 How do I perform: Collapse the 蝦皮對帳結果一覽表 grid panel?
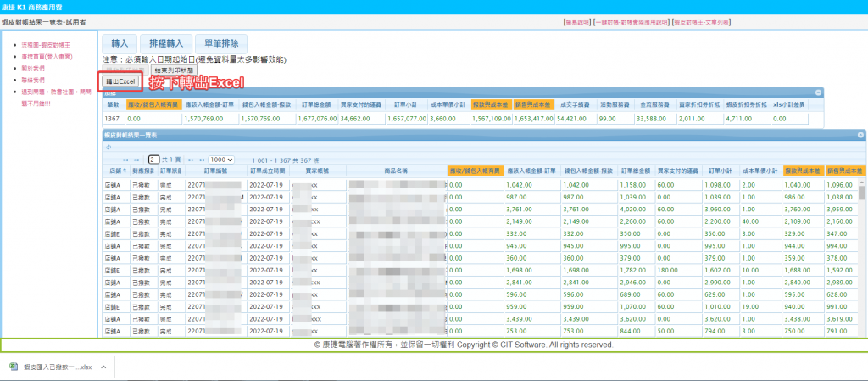click(861, 135)
